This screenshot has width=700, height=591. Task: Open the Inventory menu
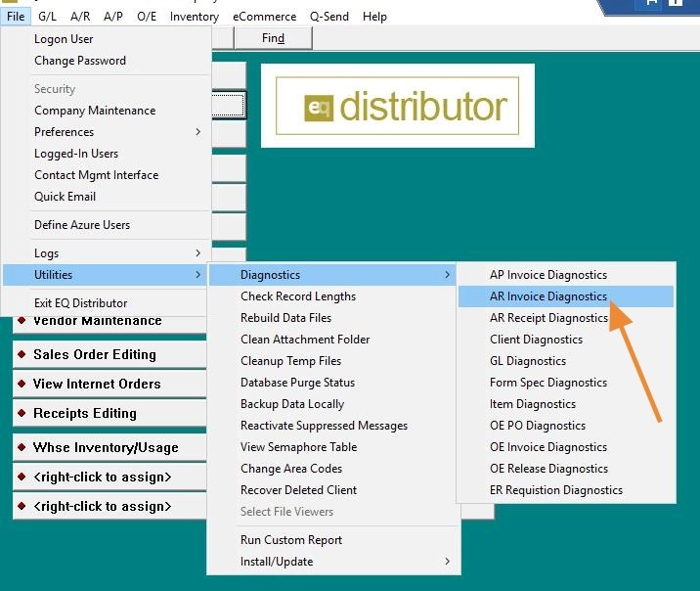[195, 17]
